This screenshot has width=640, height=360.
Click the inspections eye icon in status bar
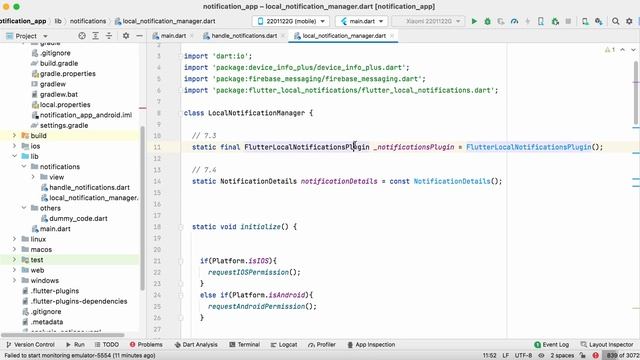pyautogui.click(x=541, y=356)
